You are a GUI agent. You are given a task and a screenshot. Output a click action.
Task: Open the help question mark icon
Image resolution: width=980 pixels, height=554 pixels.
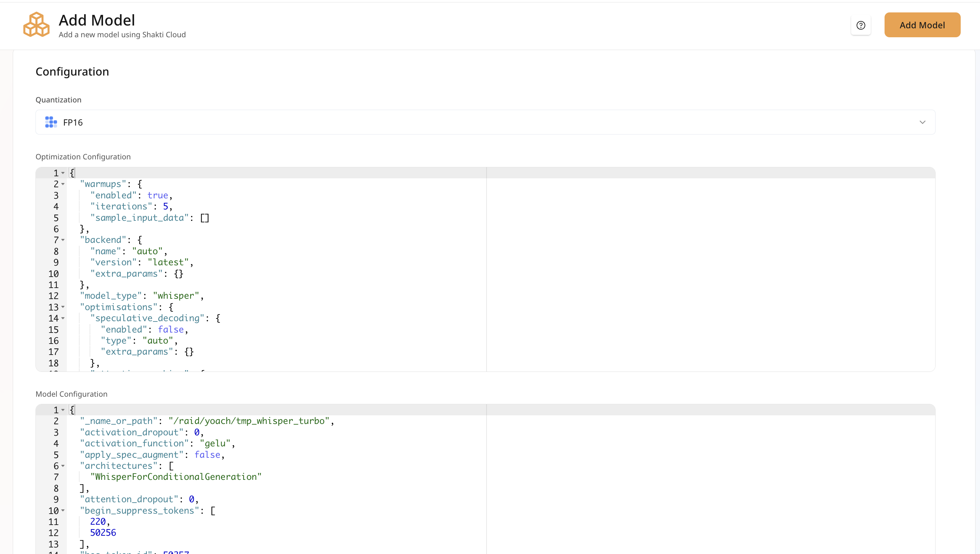point(861,25)
